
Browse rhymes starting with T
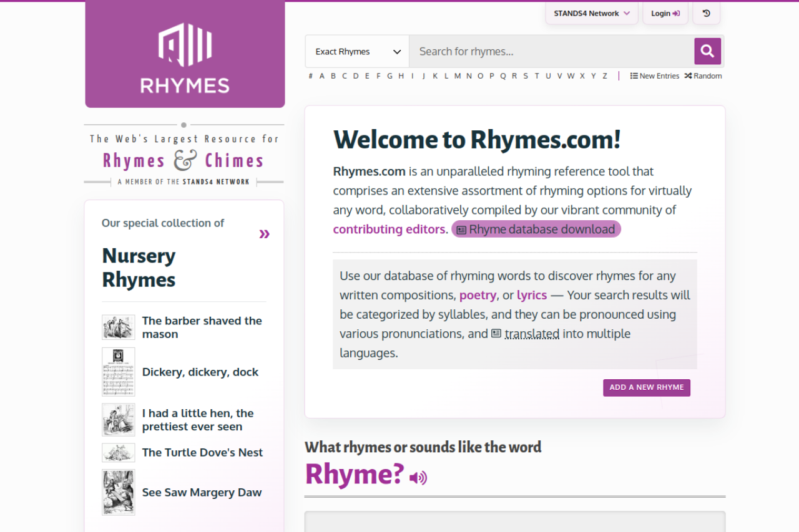point(537,76)
